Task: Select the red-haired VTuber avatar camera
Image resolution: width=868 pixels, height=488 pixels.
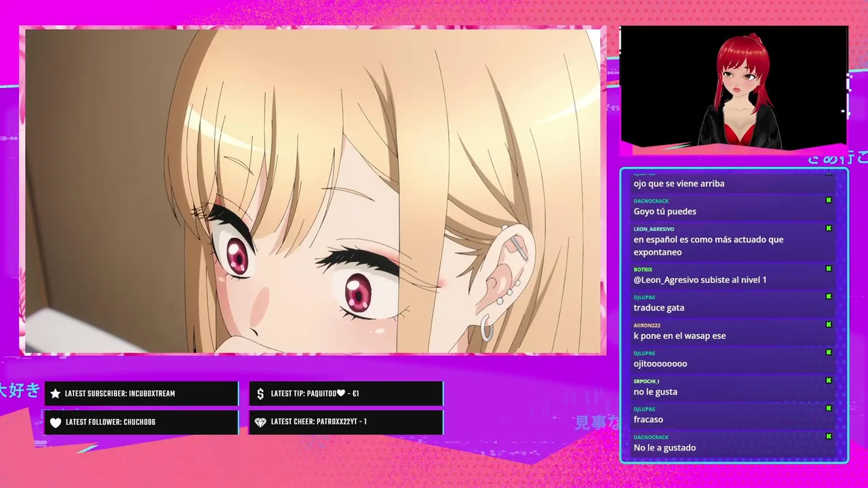Action: click(x=734, y=87)
